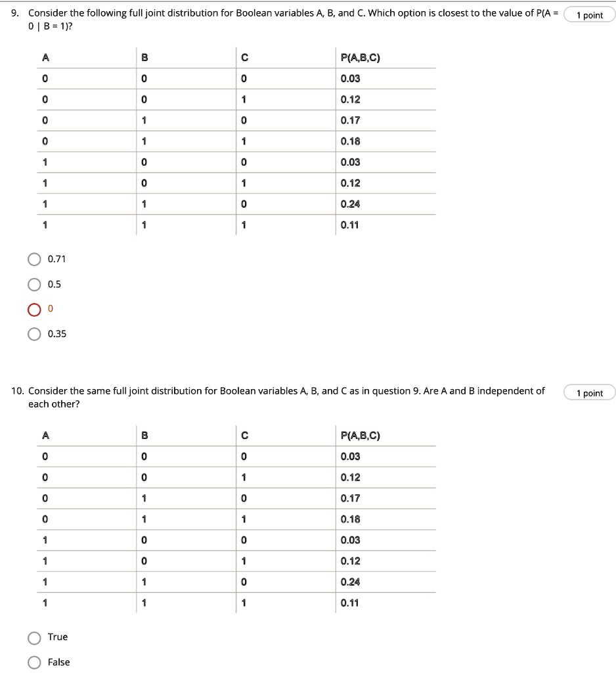The image size is (616, 673).
Task: Click the P(A,B,C) header in question 10
Action: [x=361, y=435]
